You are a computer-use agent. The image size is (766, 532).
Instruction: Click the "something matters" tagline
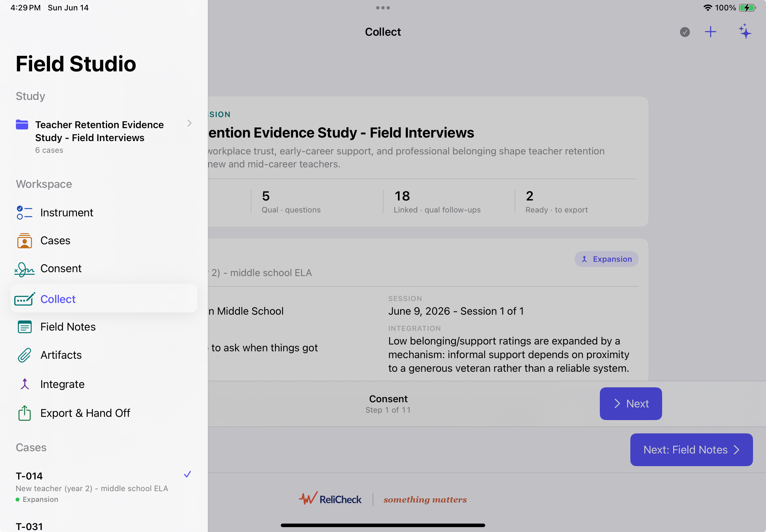425,499
